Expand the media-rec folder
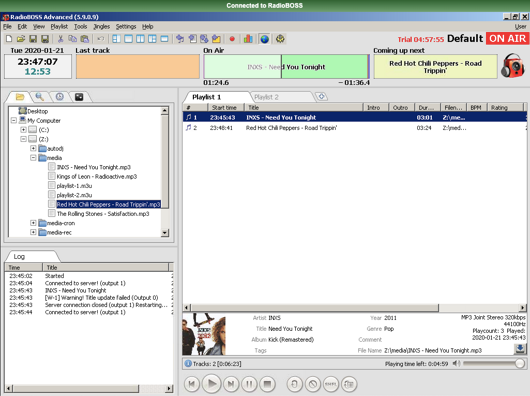530x396 pixels. pyautogui.click(x=33, y=232)
